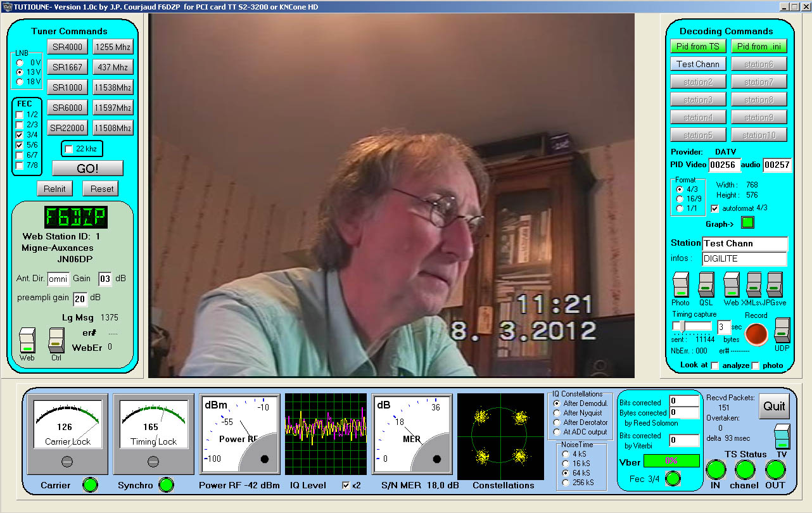
Task: Click Bits corrected by Viterbi field
Action: pyautogui.click(x=683, y=440)
